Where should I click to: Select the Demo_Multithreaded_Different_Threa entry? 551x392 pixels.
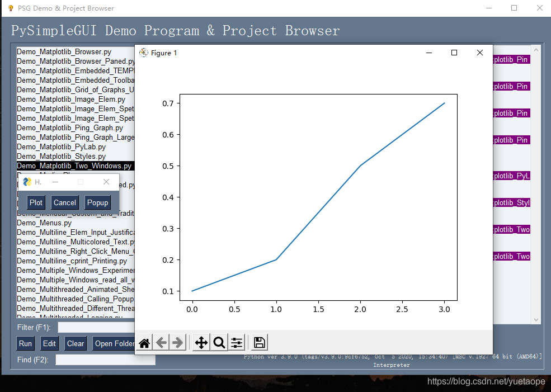coord(76,308)
